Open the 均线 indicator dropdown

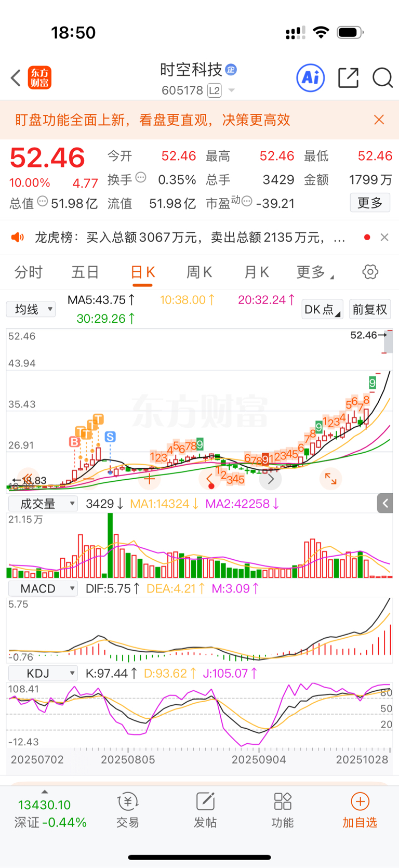pyautogui.click(x=31, y=309)
